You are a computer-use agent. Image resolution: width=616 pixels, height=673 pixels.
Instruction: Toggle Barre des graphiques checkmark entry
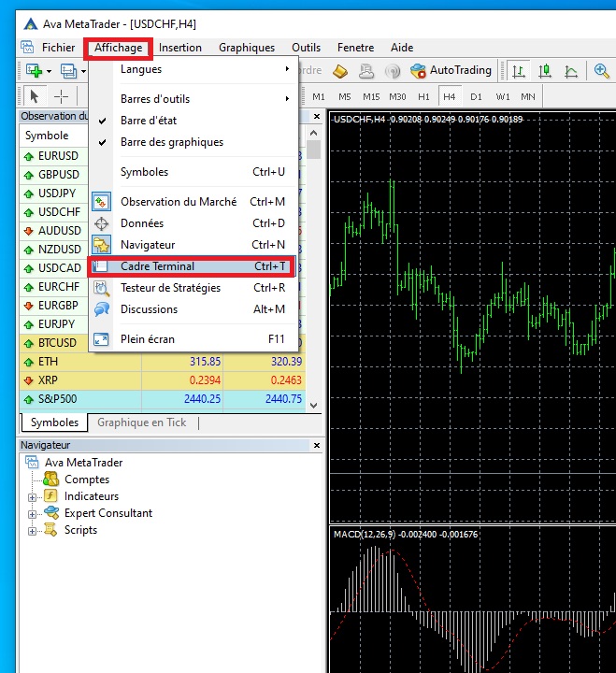(193, 142)
